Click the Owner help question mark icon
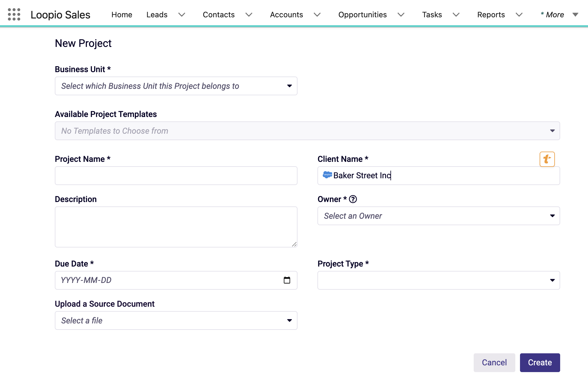 click(x=353, y=199)
